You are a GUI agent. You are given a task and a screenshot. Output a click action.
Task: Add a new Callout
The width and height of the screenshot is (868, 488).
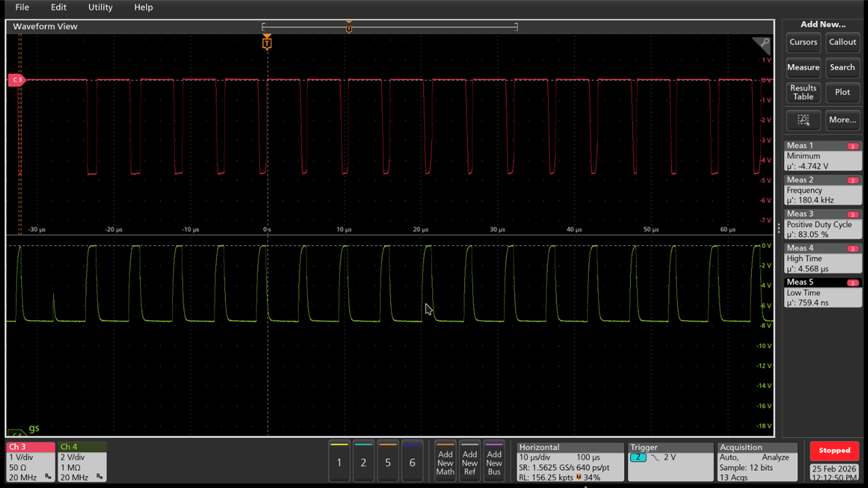(842, 42)
